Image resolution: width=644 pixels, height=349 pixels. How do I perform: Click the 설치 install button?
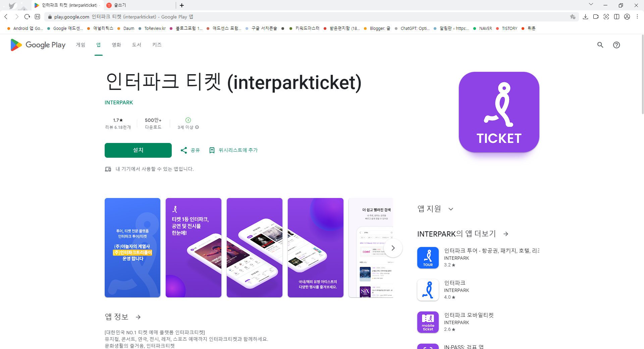[138, 150]
